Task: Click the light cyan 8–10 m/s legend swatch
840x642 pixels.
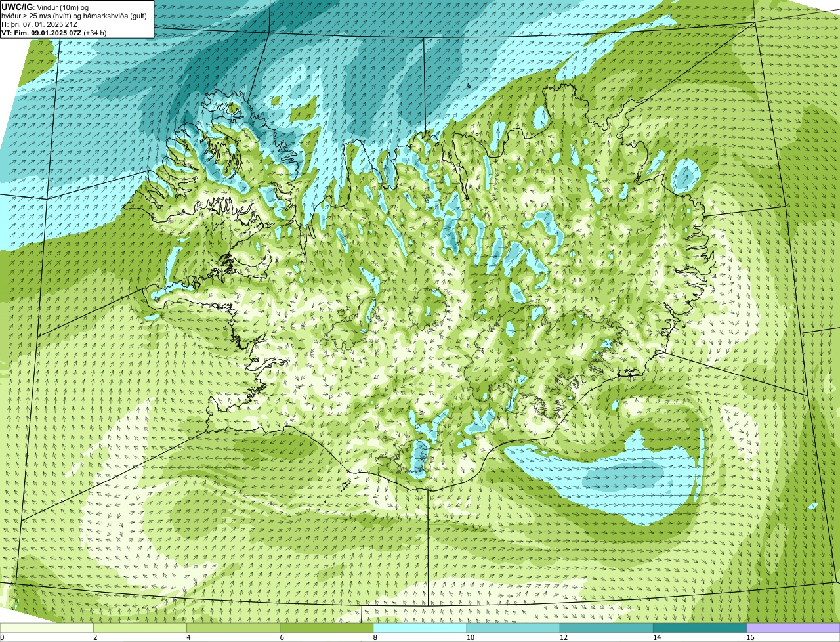Action: pos(420,628)
